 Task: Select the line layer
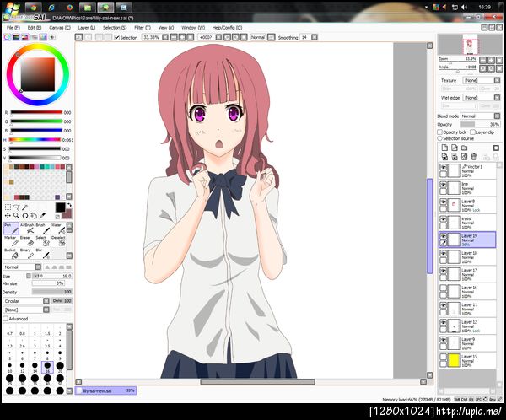pos(467,188)
